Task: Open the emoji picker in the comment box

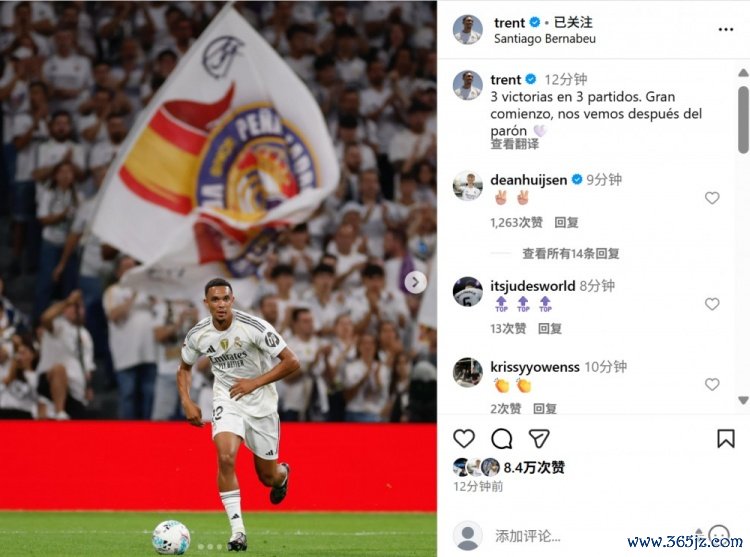Action: 718,535
